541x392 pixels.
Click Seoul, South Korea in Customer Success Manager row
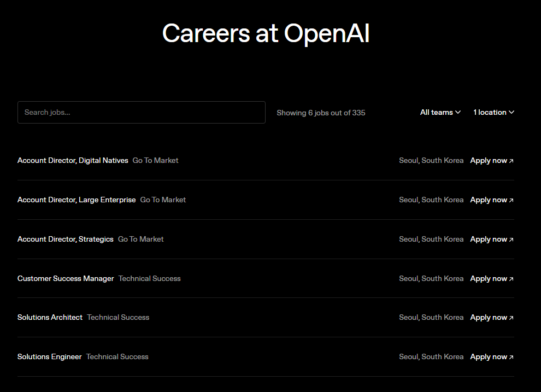(x=431, y=278)
